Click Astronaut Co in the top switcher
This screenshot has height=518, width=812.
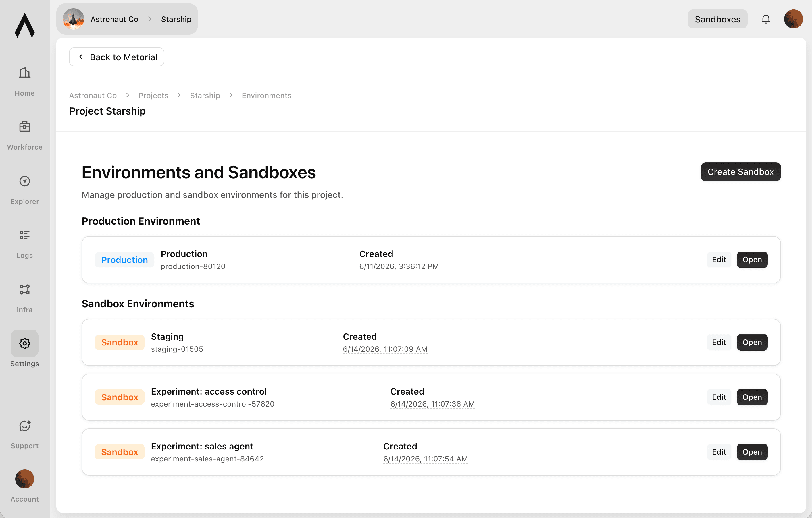(x=114, y=19)
